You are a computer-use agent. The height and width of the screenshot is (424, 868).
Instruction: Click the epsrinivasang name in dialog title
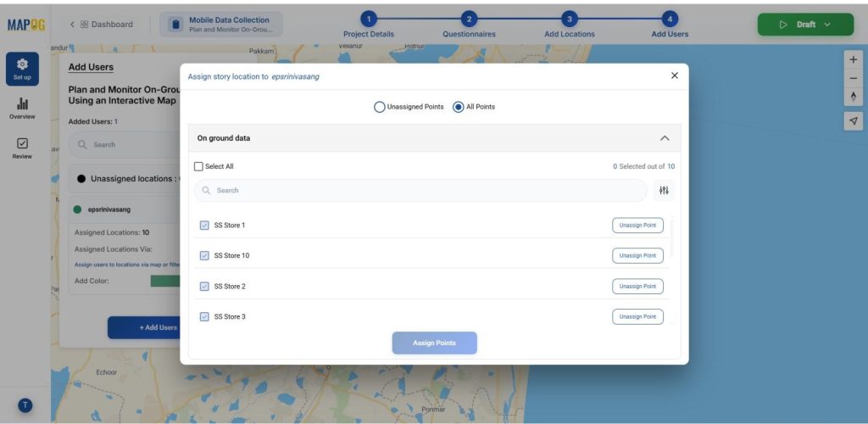(295, 77)
